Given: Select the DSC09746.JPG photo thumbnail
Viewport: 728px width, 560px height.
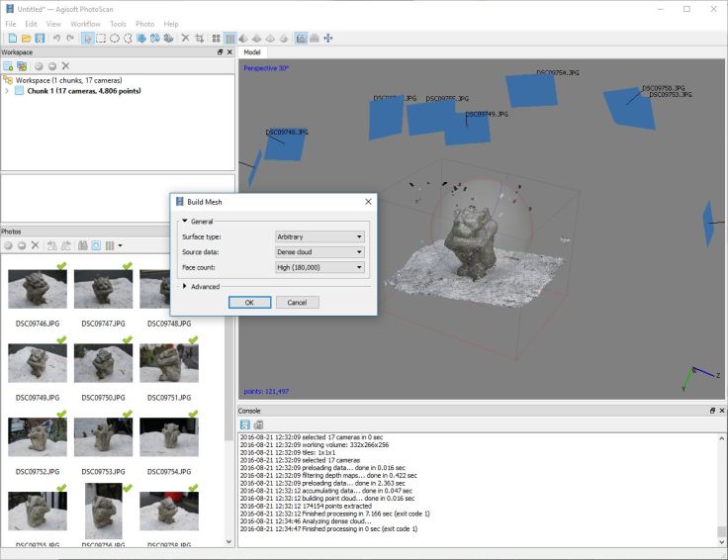Looking at the screenshot, I should click(37, 289).
